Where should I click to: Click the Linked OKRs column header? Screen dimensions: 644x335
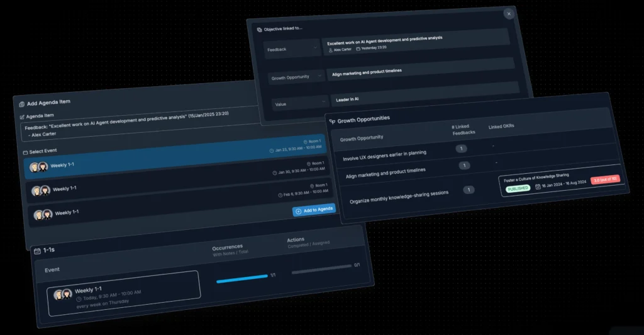point(501,126)
